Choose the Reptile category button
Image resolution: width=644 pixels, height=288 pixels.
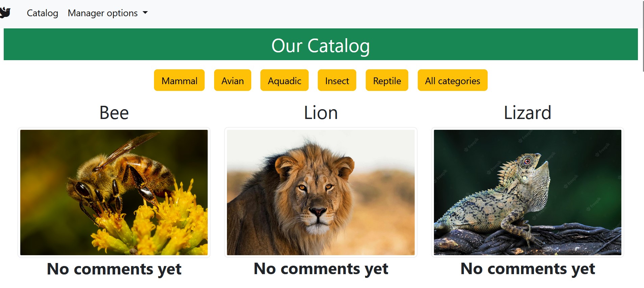coord(387,80)
